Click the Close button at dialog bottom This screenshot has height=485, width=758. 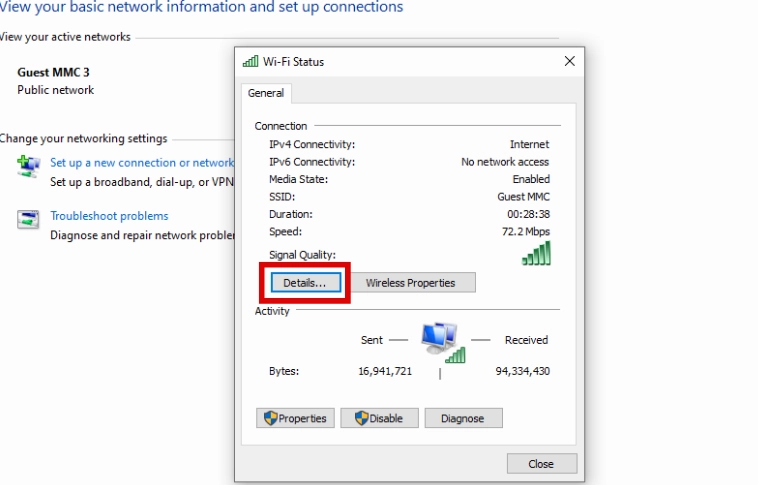click(x=541, y=464)
